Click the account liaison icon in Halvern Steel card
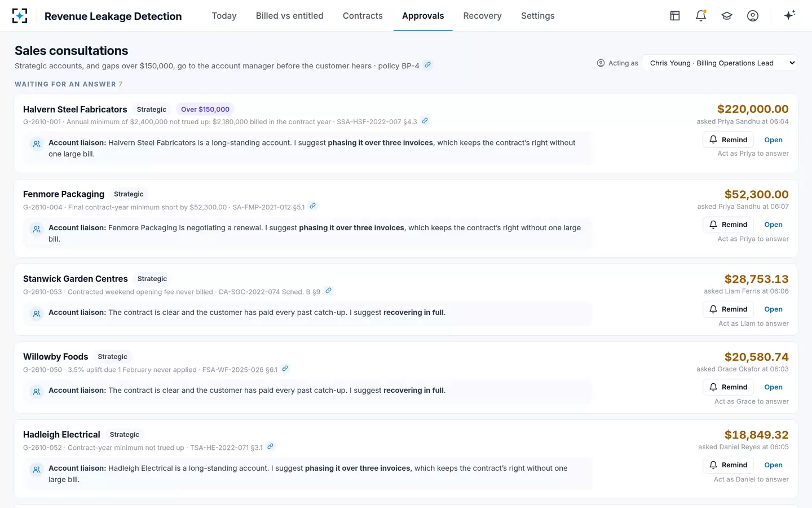The image size is (812, 508). tap(37, 144)
